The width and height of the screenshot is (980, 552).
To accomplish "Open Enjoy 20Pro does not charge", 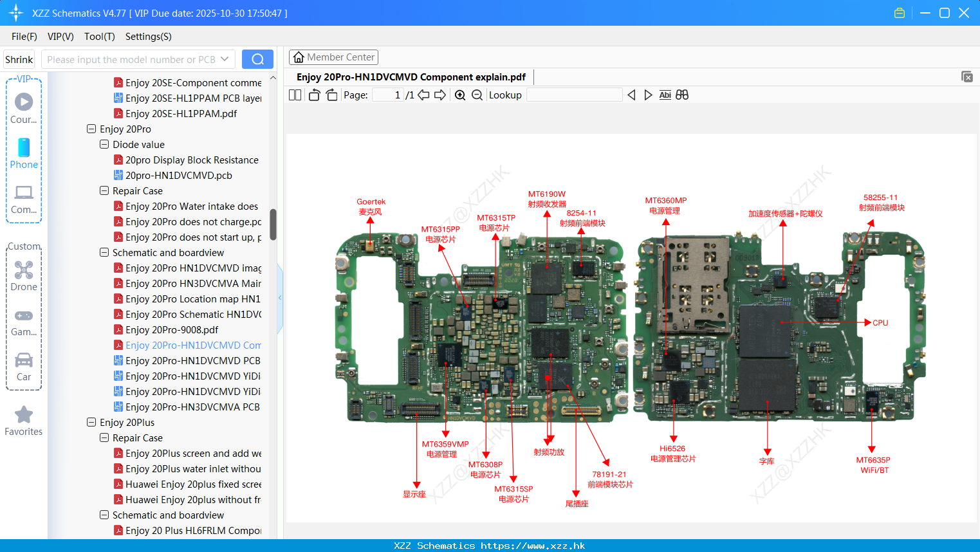I will (193, 221).
